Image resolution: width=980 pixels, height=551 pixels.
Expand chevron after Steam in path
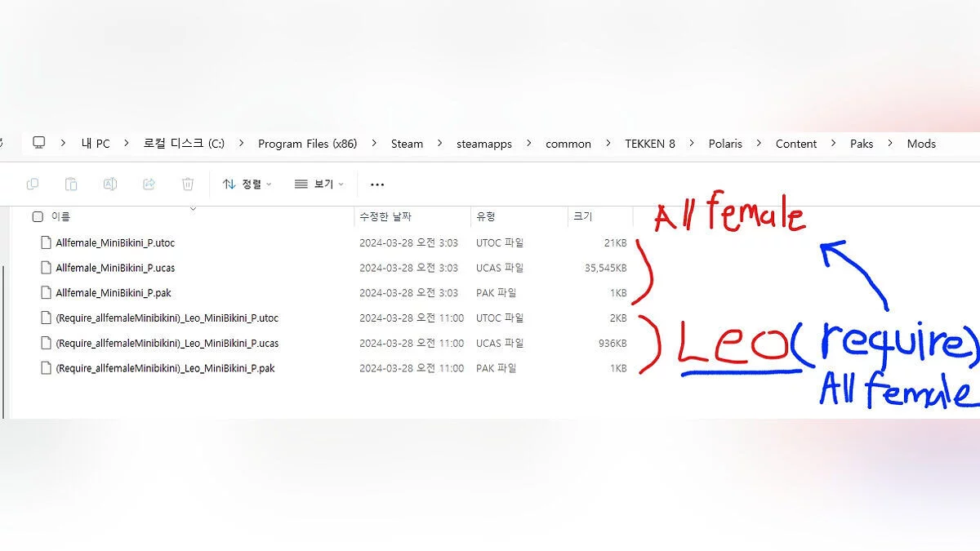[x=439, y=144]
